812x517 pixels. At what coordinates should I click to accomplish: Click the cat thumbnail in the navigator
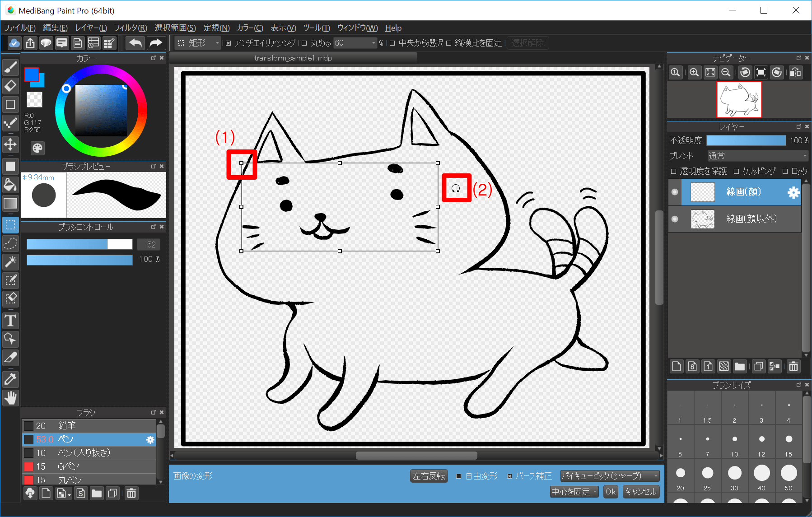click(739, 99)
